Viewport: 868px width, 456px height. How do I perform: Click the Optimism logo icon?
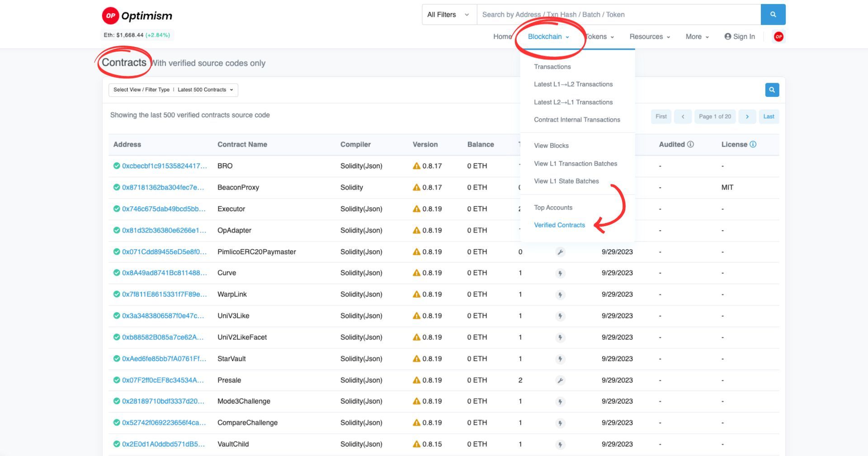coord(110,15)
